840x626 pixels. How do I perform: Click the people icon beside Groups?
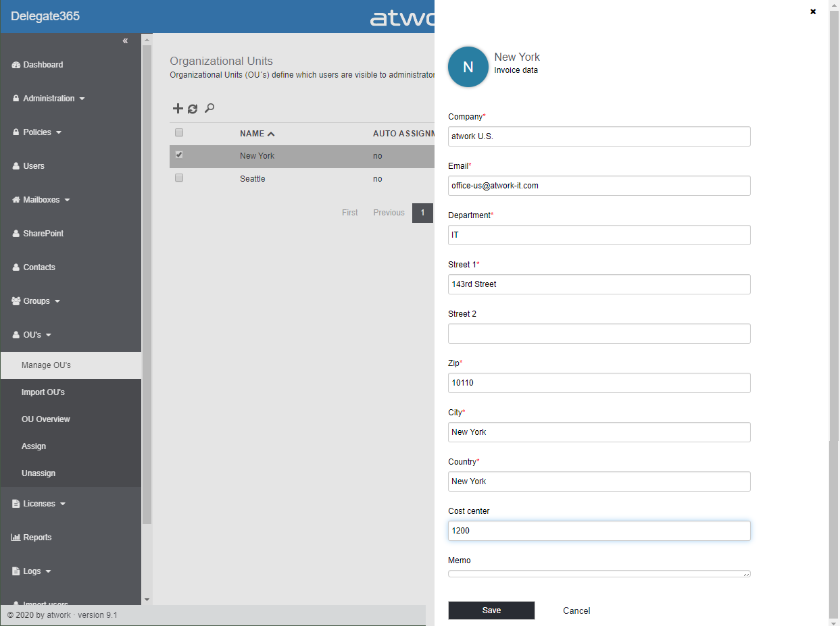tap(16, 301)
